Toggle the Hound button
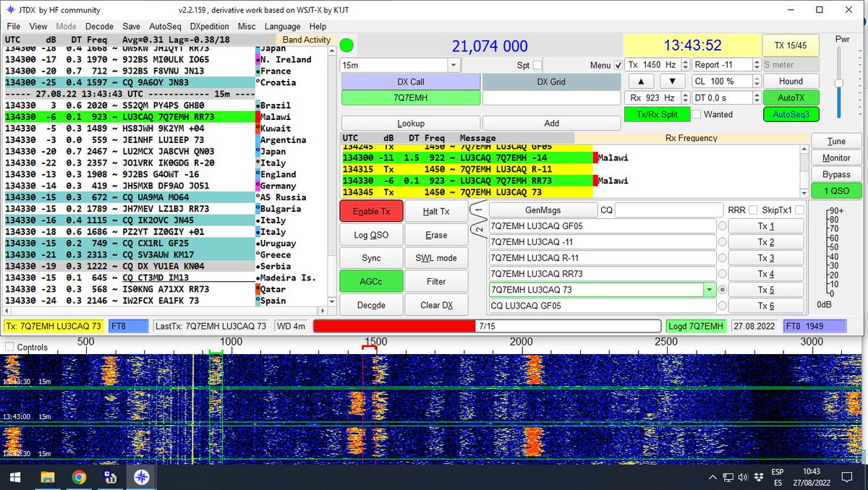Screen dimensions: 868x490 pyautogui.click(x=791, y=81)
